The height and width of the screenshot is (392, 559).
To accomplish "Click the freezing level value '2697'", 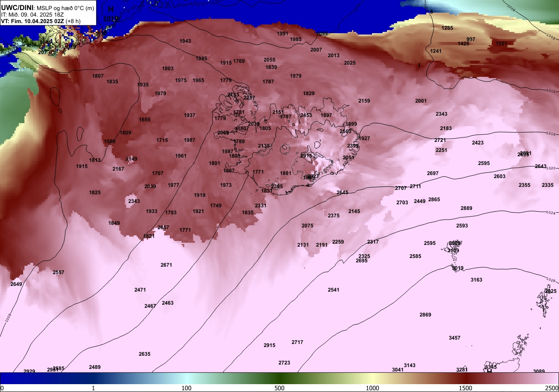I will [433, 173].
